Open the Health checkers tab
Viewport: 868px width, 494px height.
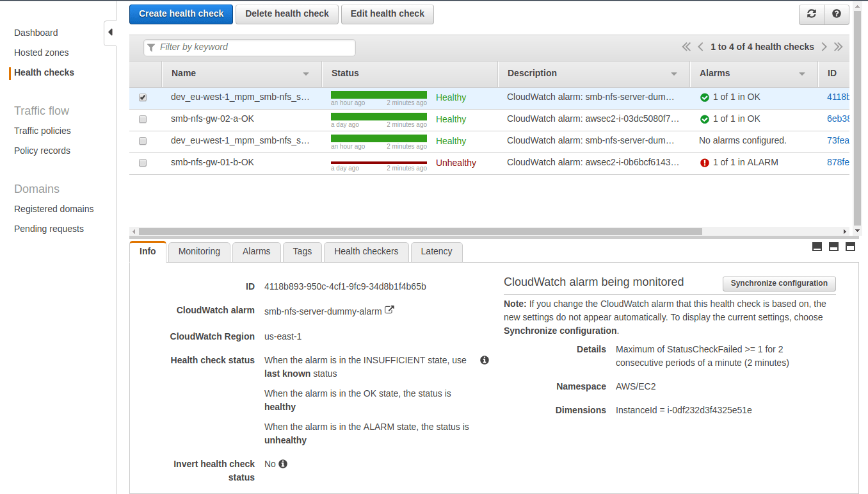(x=366, y=251)
